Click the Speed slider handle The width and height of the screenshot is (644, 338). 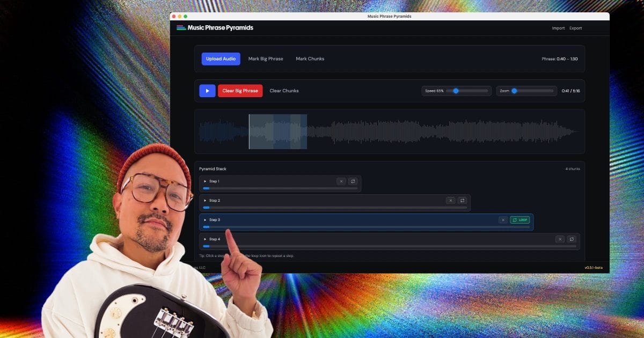tap(456, 91)
